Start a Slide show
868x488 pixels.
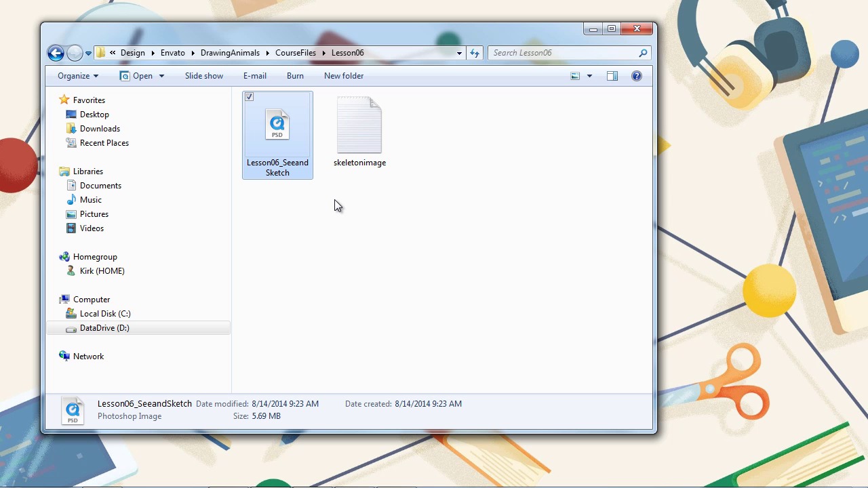(204, 76)
